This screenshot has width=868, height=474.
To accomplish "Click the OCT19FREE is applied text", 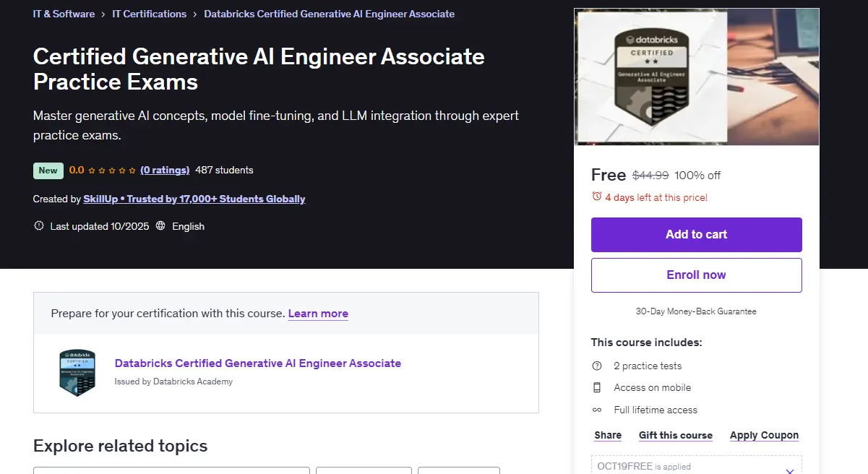I will pyautogui.click(x=644, y=467).
